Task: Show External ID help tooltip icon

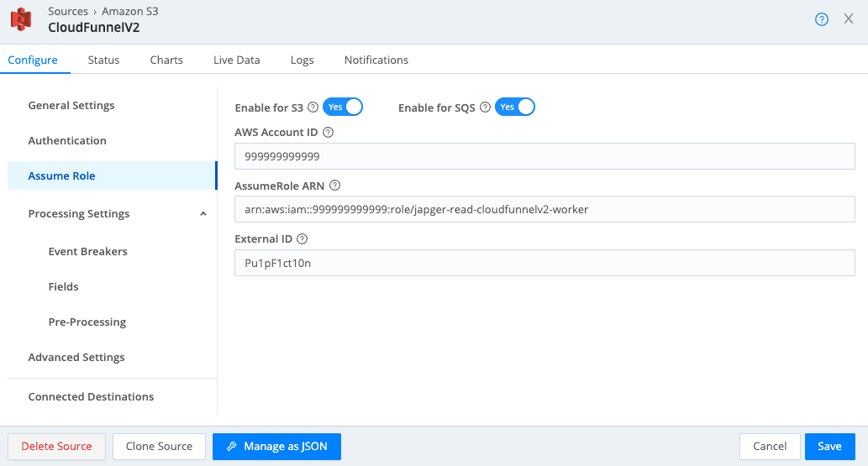Action: point(302,239)
